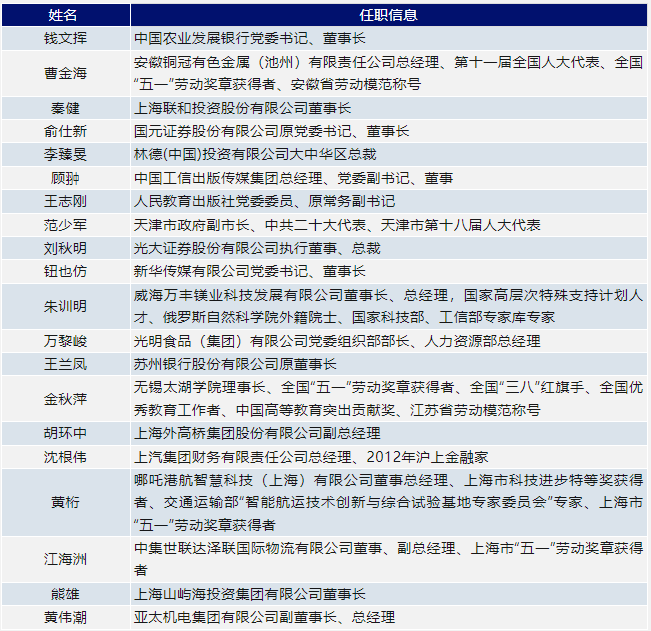651x631 pixels.
Task: Click the 安徽铜冠有色金属 job info cell
Action: (x=389, y=73)
